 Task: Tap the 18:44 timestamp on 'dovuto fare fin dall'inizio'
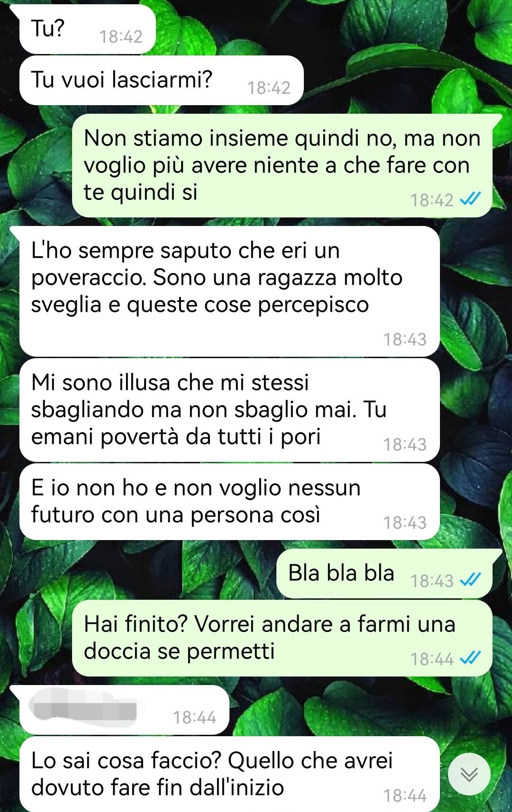405,795
